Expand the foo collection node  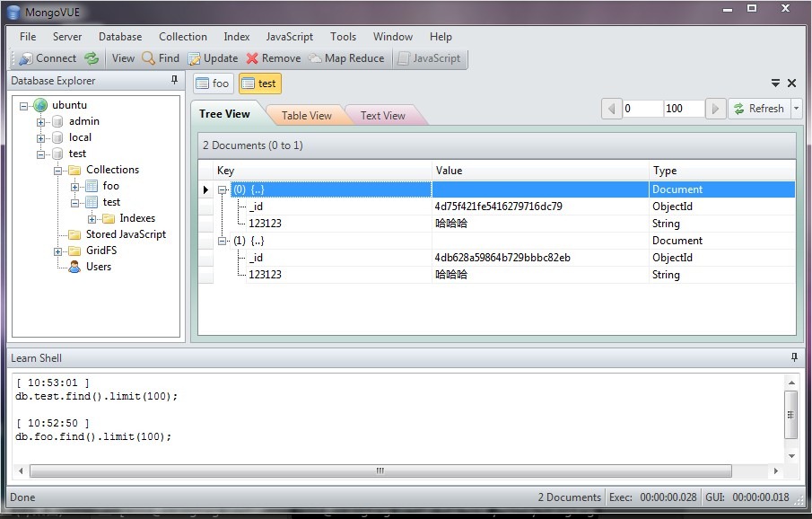tap(75, 187)
